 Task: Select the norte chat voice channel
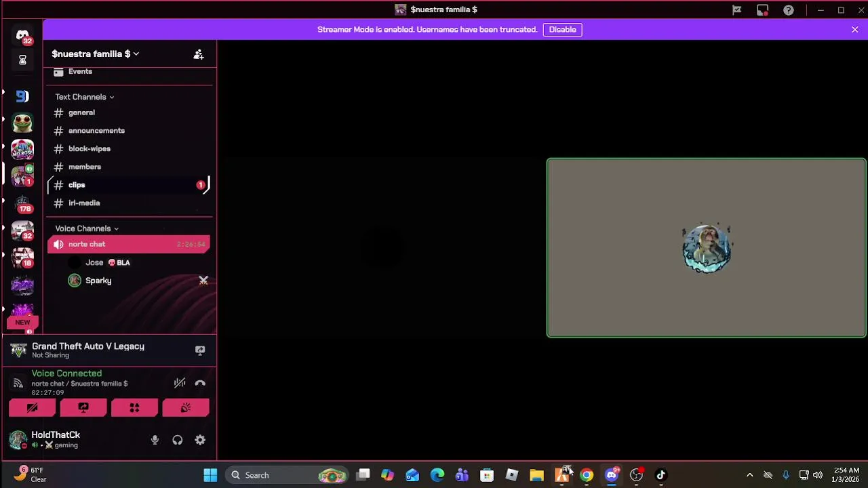click(x=129, y=244)
